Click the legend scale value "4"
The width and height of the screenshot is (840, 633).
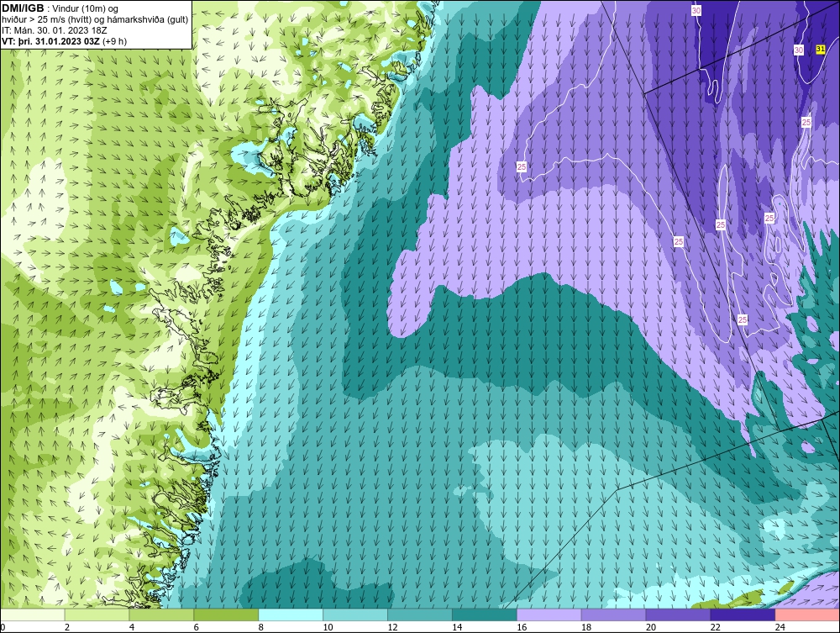[x=132, y=627]
